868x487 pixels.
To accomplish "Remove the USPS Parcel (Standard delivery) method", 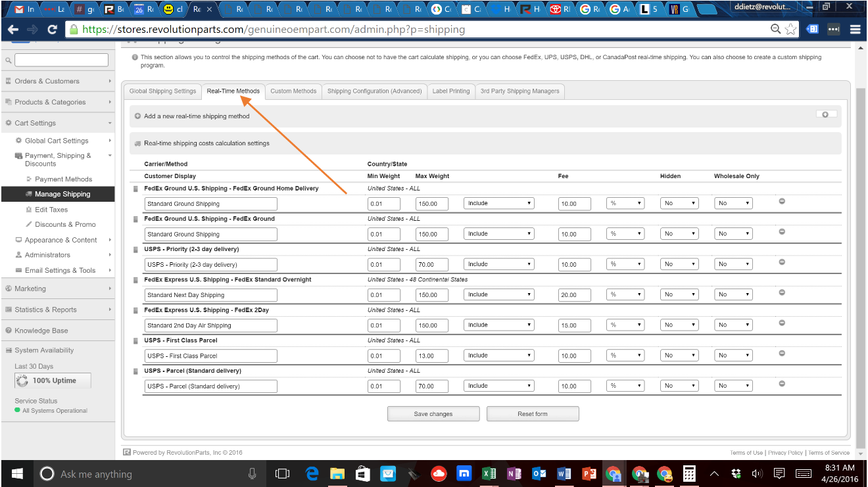I will 782,383.
